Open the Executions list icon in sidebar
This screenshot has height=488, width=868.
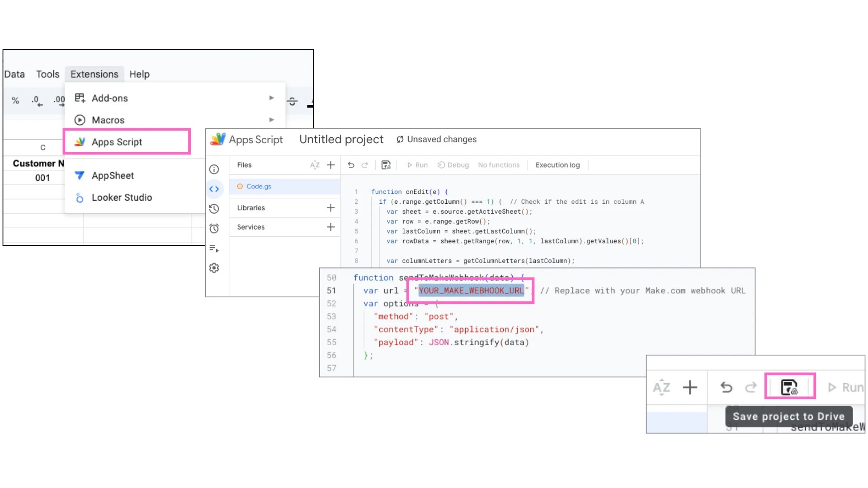[x=214, y=249]
